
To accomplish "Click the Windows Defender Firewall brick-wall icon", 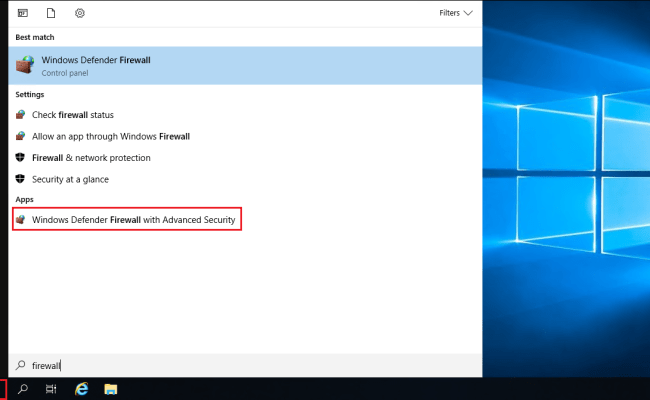I will click(25, 65).
